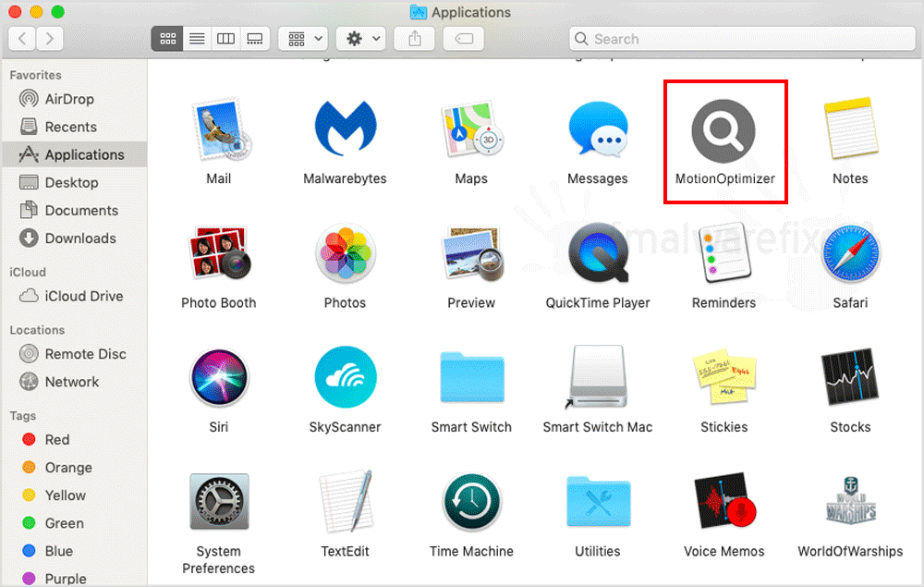Screen dimensions: 924x587
Task: Select the Orange tag
Action: pos(74,468)
